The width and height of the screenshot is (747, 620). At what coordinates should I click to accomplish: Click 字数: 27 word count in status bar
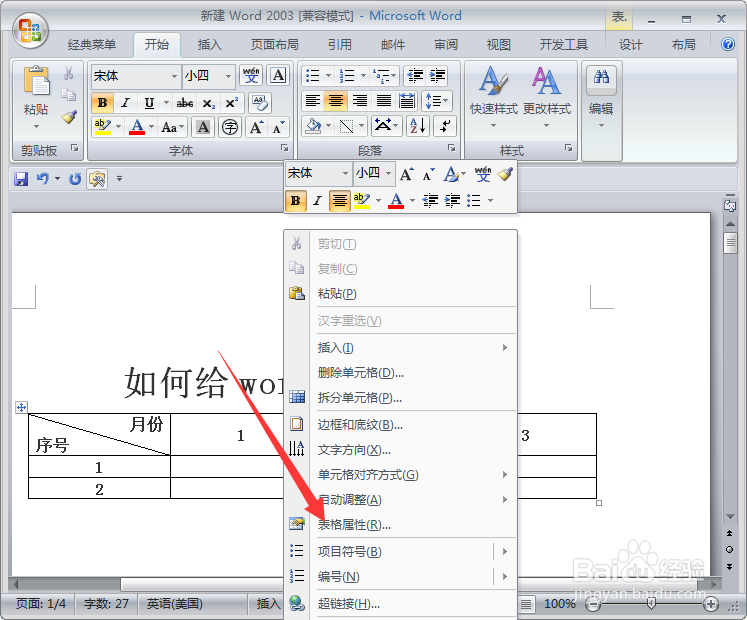tap(106, 604)
